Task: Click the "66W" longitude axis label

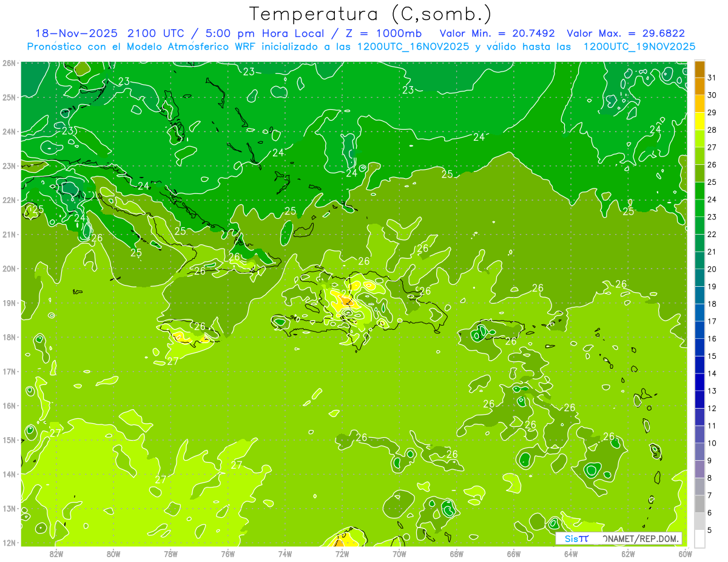Action: pyautogui.click(x=513, y=553)
